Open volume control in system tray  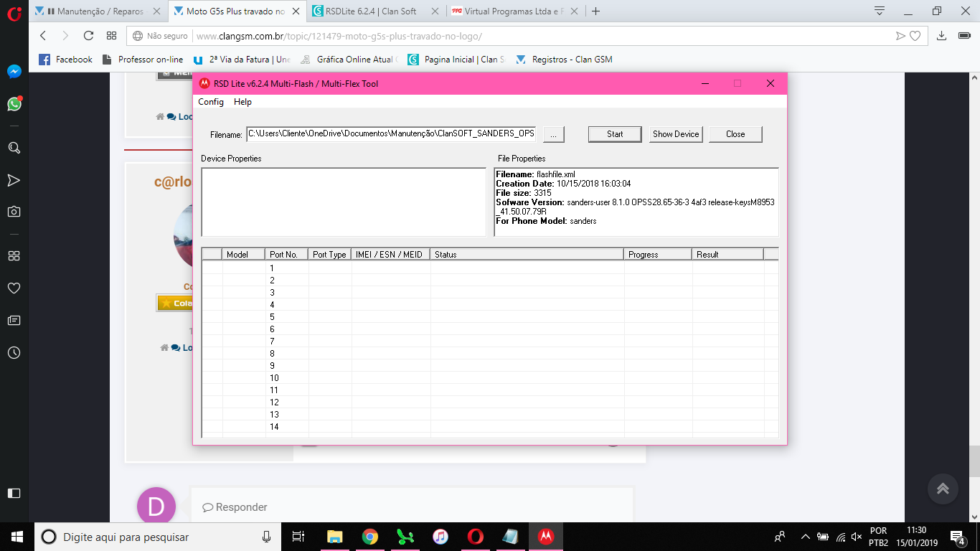857,537
